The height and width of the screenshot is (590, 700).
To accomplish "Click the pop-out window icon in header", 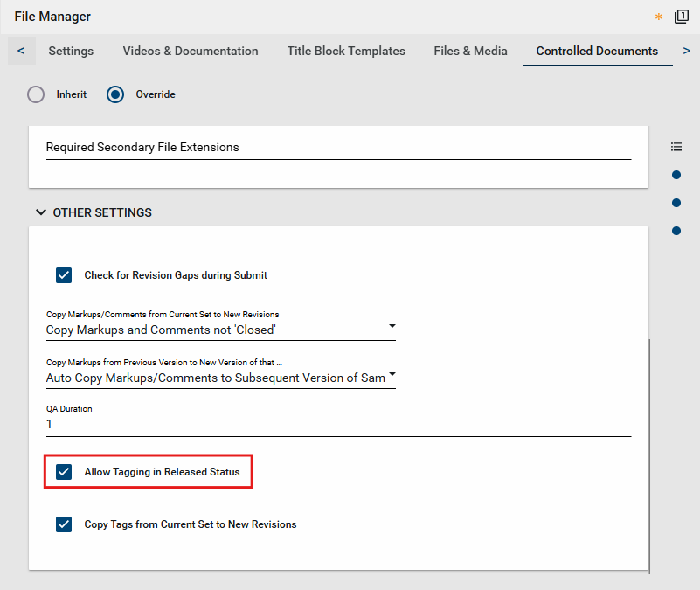I will click(682, 17).
